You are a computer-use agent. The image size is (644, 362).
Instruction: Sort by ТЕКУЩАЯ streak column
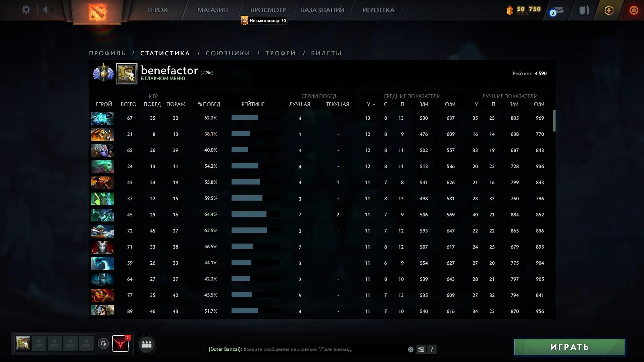[x=337, y=104]
